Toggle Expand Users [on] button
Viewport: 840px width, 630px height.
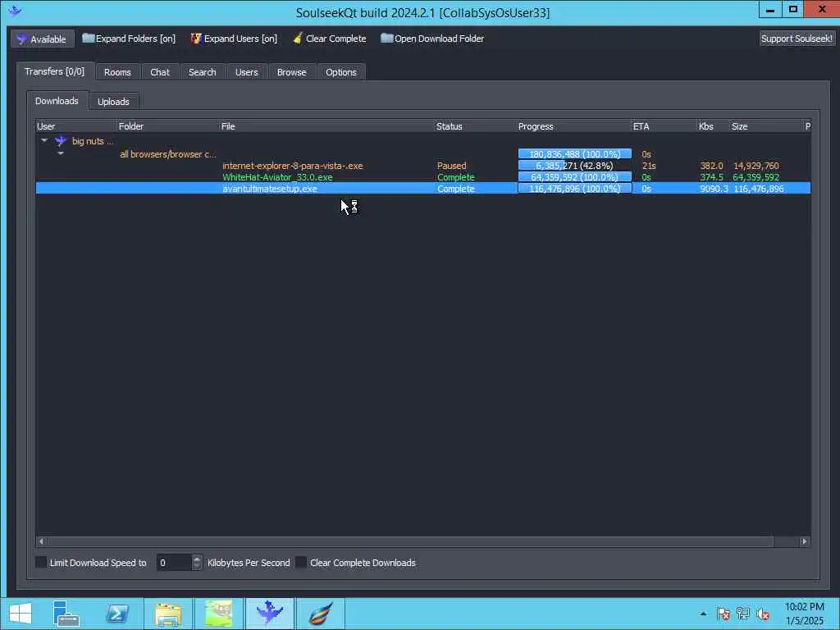point(234,39)
